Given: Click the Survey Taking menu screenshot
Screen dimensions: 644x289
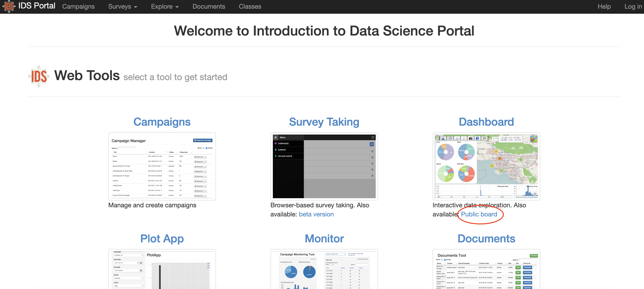Looking at the screenshot, I should click(x=324, y=166).
